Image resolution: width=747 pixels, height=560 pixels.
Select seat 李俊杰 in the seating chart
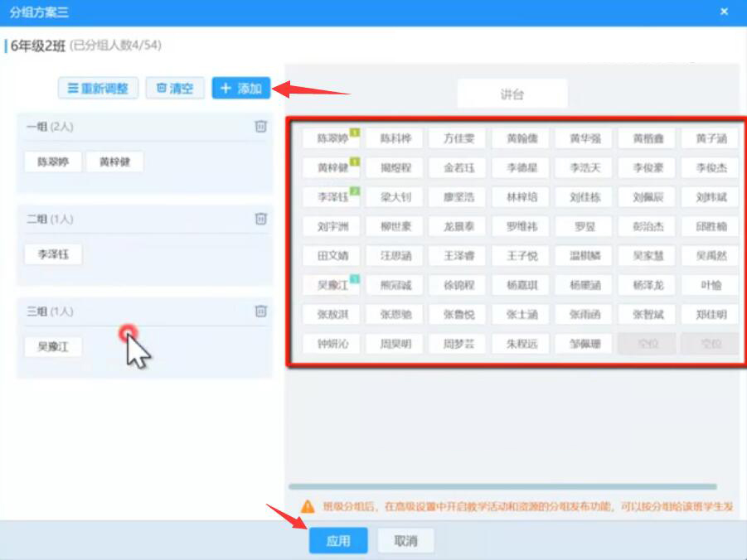[711, 167]
